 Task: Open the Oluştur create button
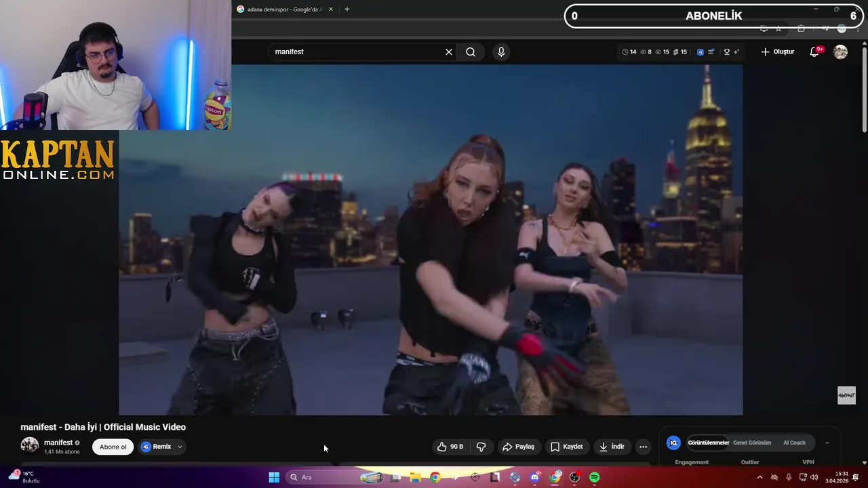pyautogui.click(x=777, y=52)
